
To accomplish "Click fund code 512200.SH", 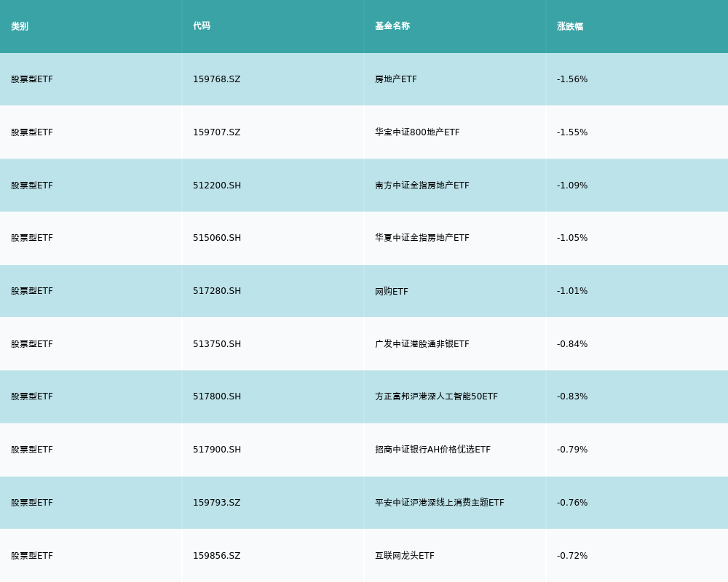I will point(217,186).
